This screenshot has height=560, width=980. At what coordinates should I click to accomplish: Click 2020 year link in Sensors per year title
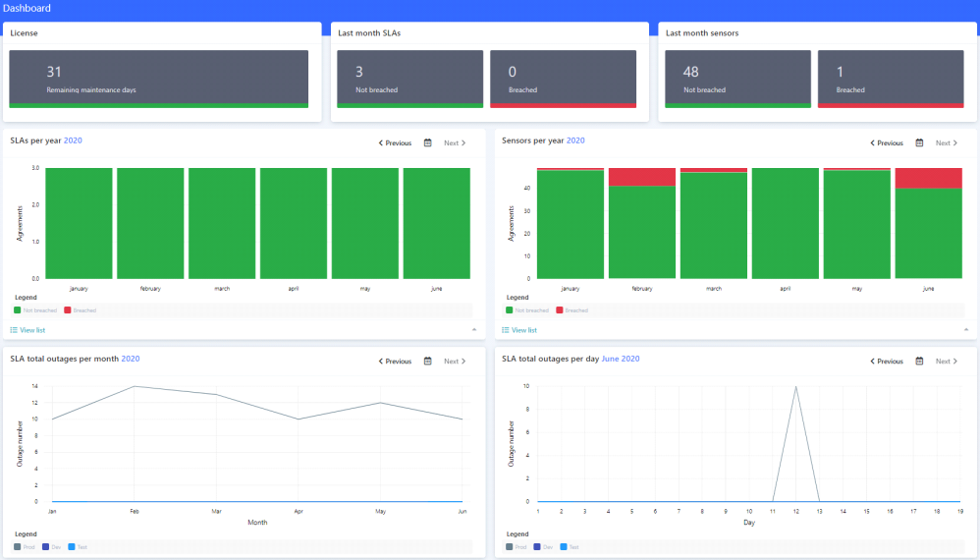point(575,140)
